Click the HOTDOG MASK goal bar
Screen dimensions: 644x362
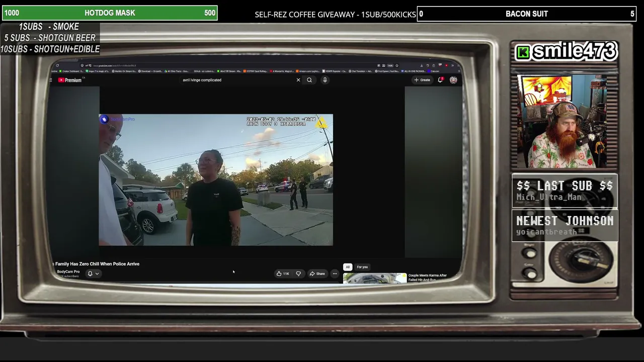pyautogui.click(x=110, y=13)
